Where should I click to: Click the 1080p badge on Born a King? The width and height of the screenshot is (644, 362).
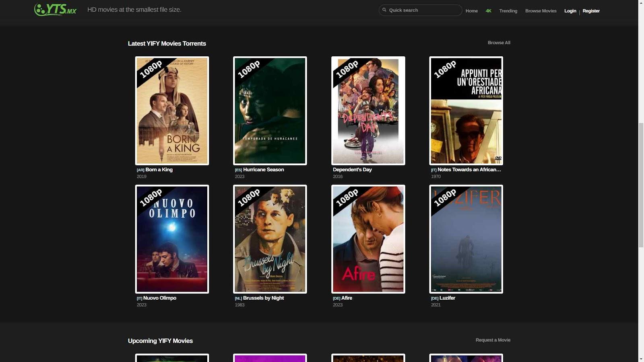(x=151, y=69)
